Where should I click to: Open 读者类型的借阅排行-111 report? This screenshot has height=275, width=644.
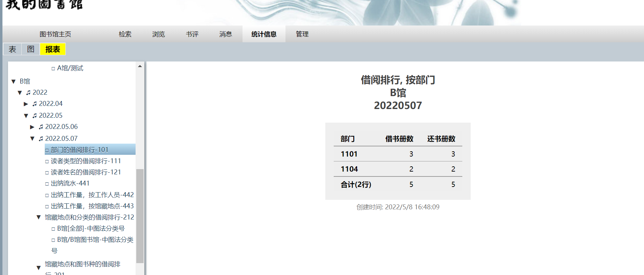coord(86,161)
